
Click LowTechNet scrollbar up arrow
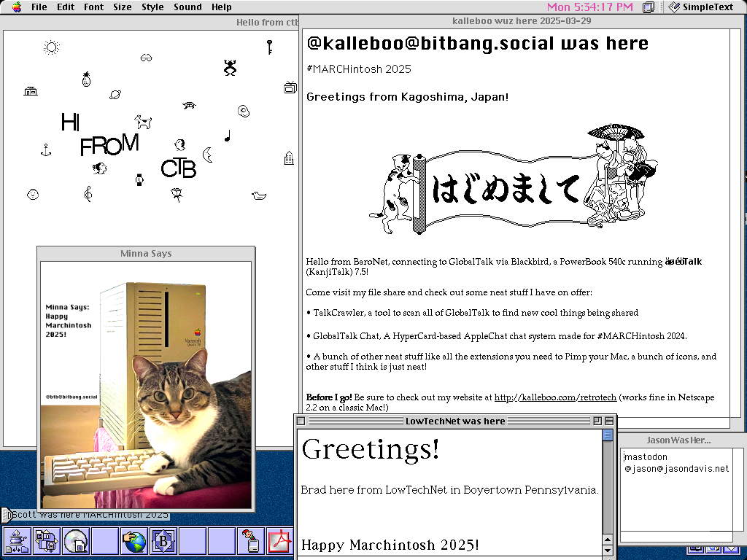(608, 540)
